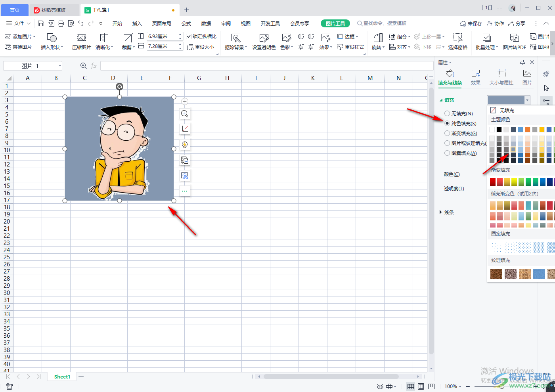The width and height of the screenshot is (555, 392).
Task: Click the lightbulb icon beside the picture
Action: pos(185,145)
